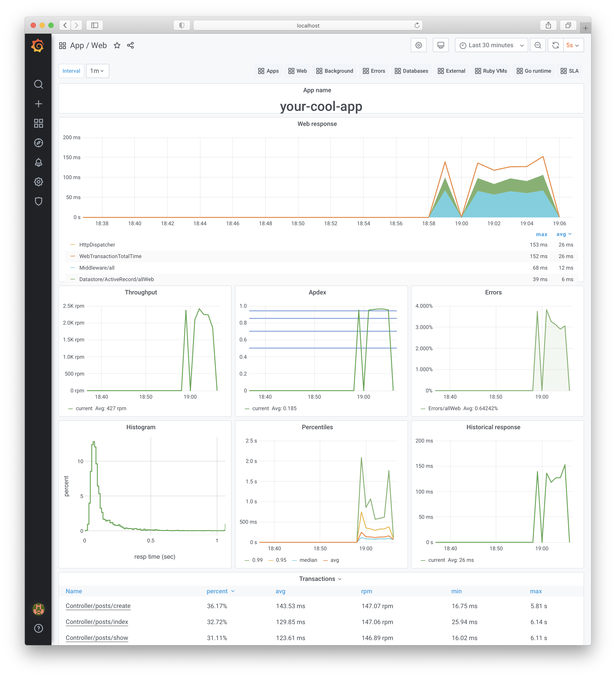The height and width of the screenshot is (678, 616).
Task: Open the Alerting bell icon
Action: (38, 163)
